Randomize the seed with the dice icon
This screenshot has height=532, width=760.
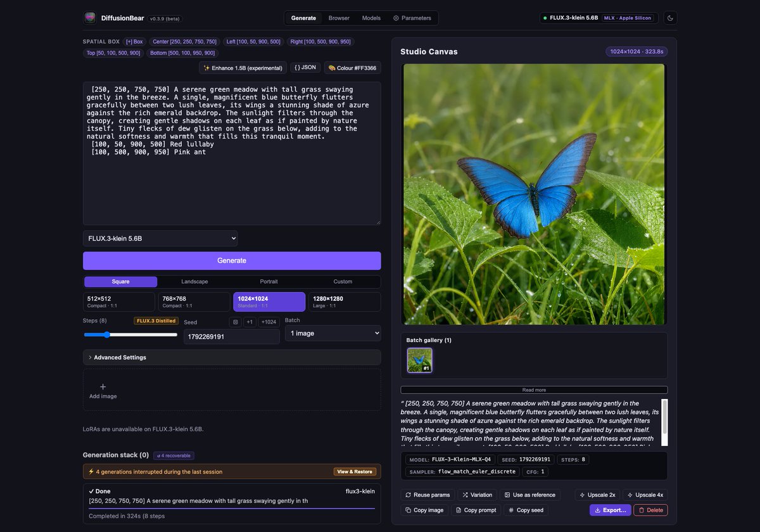pos(236,322)
